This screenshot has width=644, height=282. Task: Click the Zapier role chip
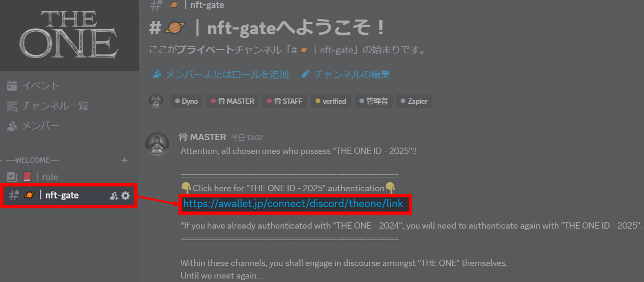point(414,101)
